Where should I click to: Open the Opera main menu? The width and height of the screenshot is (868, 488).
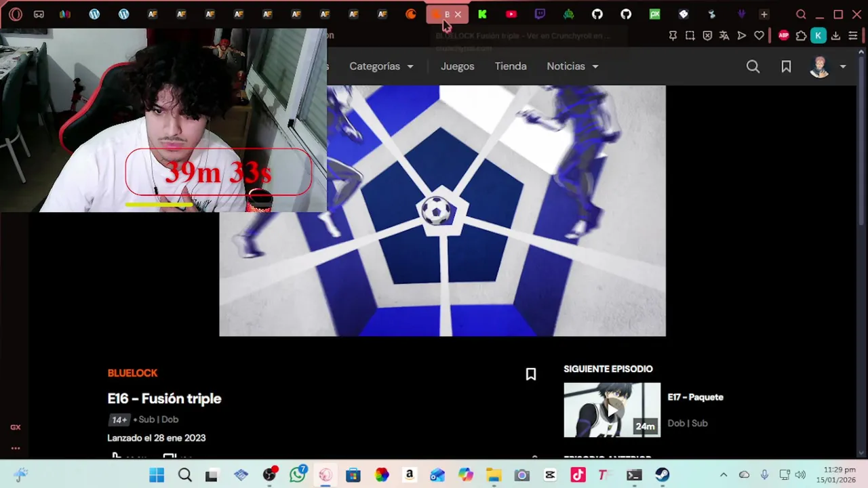[16, 14]
